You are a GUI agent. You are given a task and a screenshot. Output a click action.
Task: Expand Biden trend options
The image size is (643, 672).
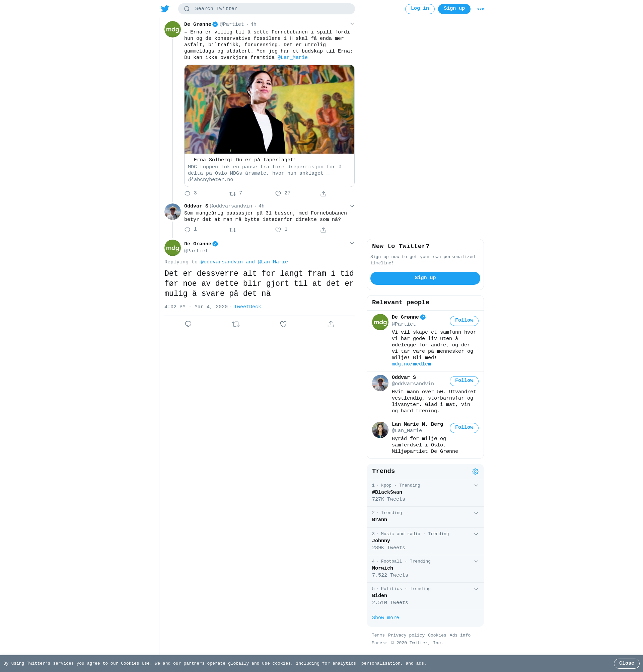[x=476, y=589]
